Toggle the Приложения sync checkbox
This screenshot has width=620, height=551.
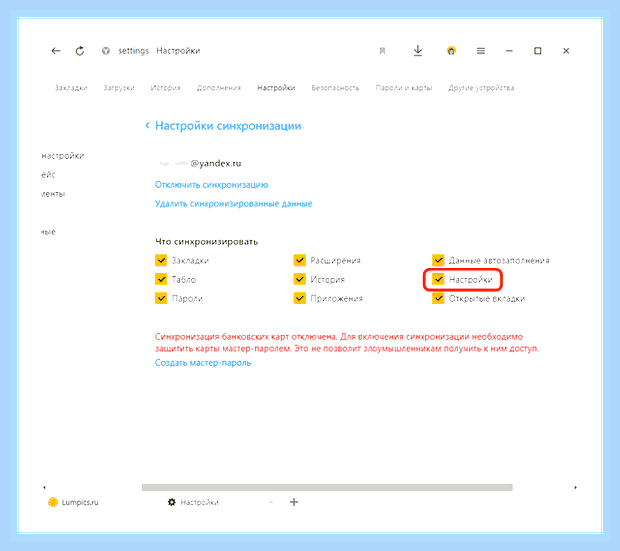(300, 298)
